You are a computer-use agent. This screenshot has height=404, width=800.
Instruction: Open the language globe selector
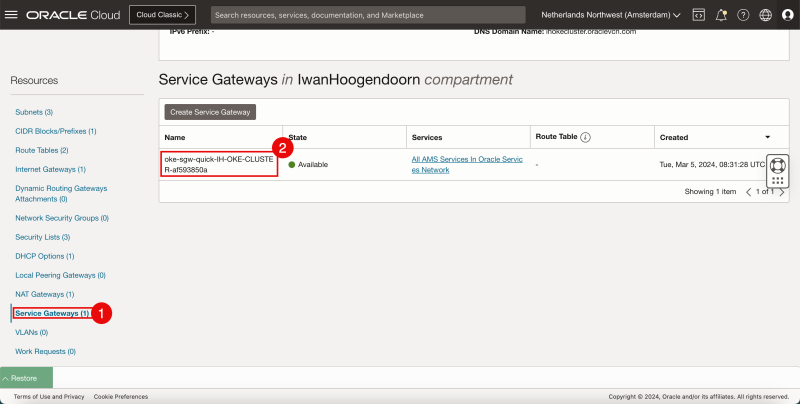click(x=765, y=15)
